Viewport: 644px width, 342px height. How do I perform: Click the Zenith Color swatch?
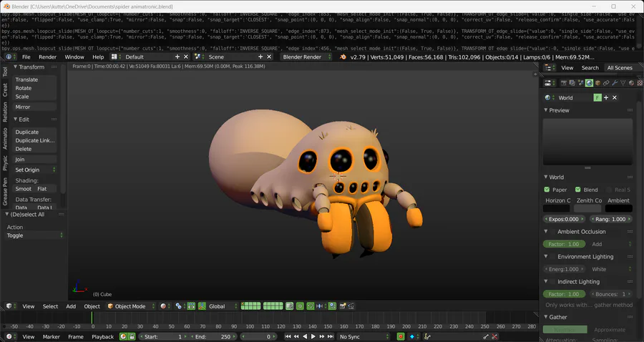(587, 209)
